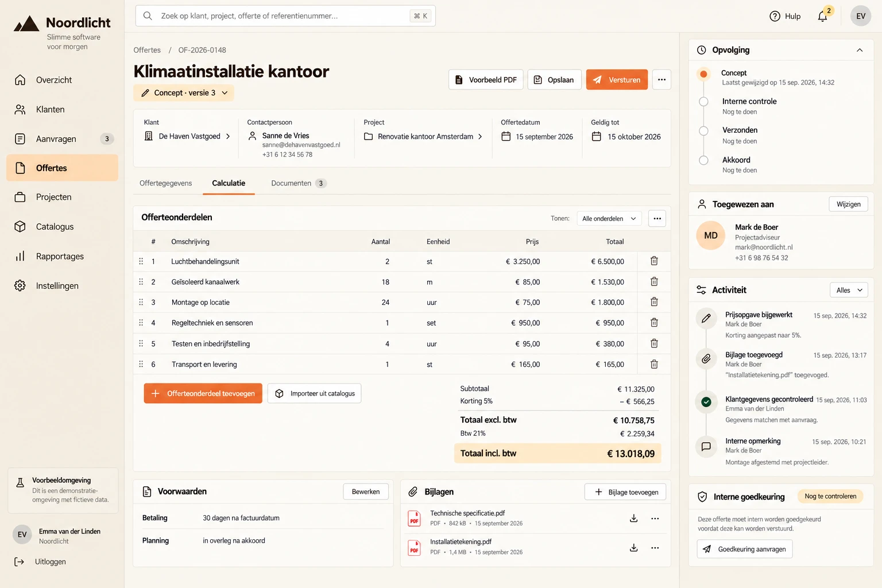Go to Aanvragen in the sidebar
The height and width of the screenshot is (588, 882).
coord(62,139)
